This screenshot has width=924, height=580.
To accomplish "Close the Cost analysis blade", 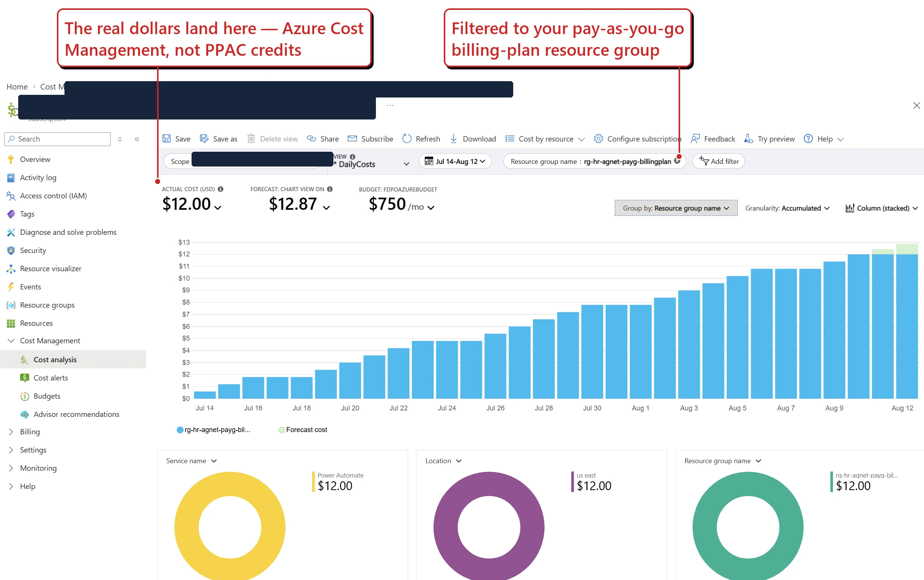I will point(917,105).
